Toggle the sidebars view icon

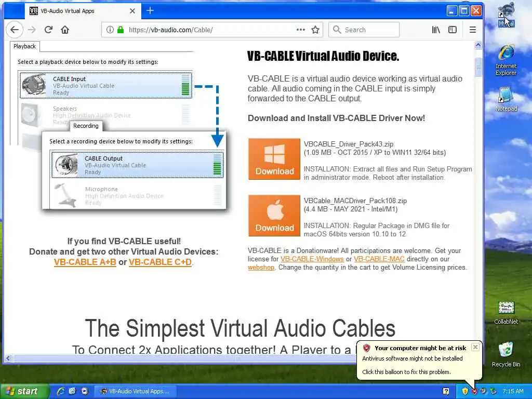pyautogui.click(x=453, y=30)
